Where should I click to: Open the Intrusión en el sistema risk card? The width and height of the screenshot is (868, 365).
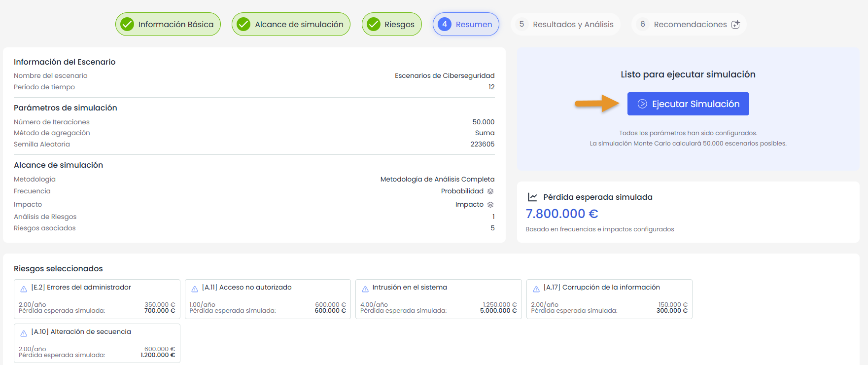click(x=439, y=299)
